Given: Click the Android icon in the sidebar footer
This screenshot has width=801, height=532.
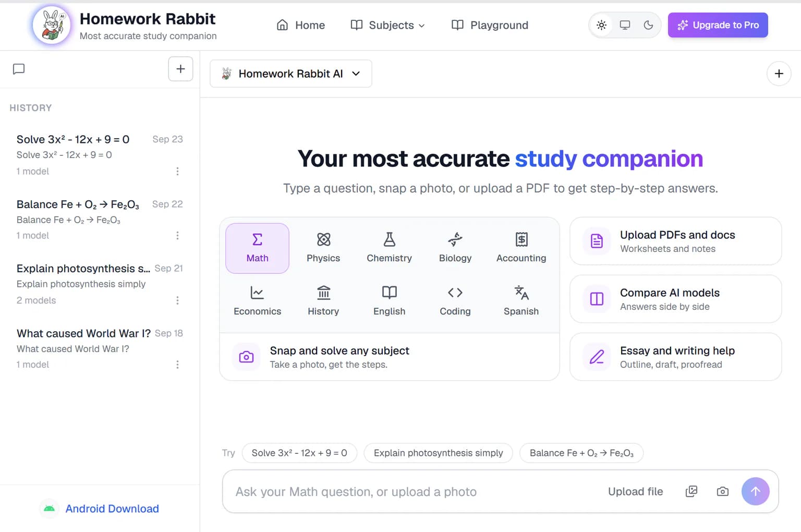Looking at the screenshot, I should pos(49,509).
